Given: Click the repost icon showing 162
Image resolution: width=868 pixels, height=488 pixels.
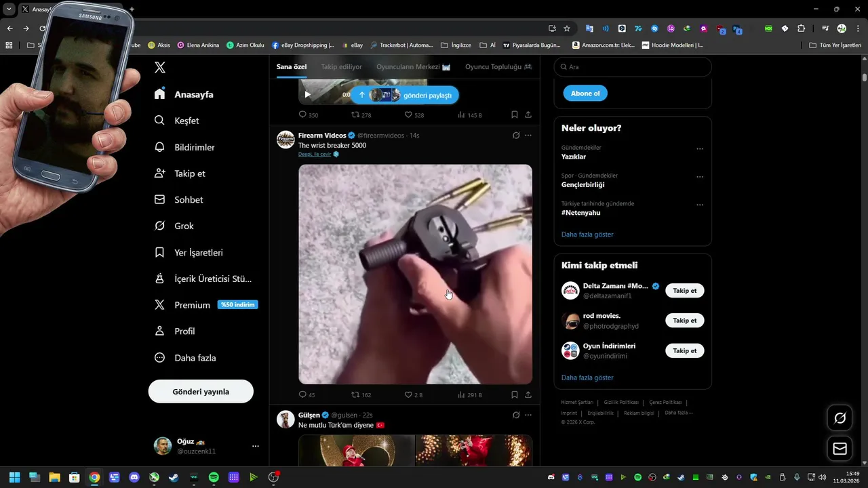Looking at the screenshot, I should point(355,394).
